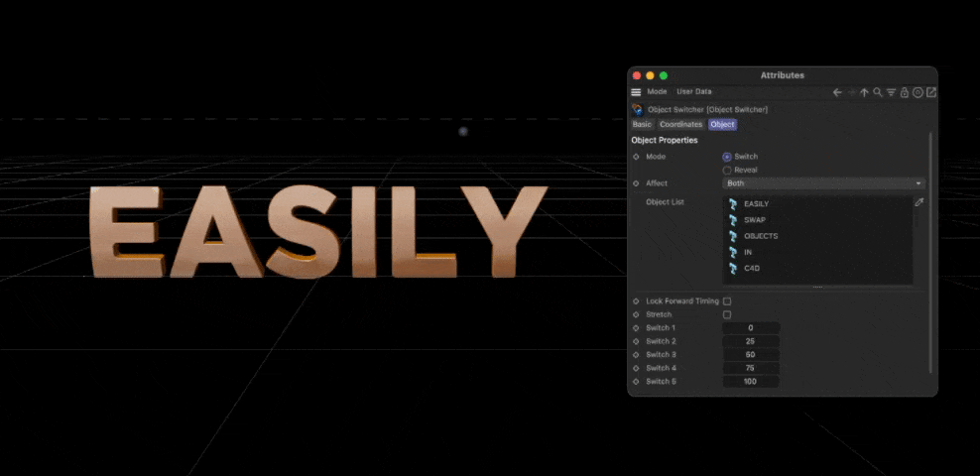The image size is (980, 476).
Task: Toggle keyframe diamond for Switch 1
Action: click(x=636, y=328)
